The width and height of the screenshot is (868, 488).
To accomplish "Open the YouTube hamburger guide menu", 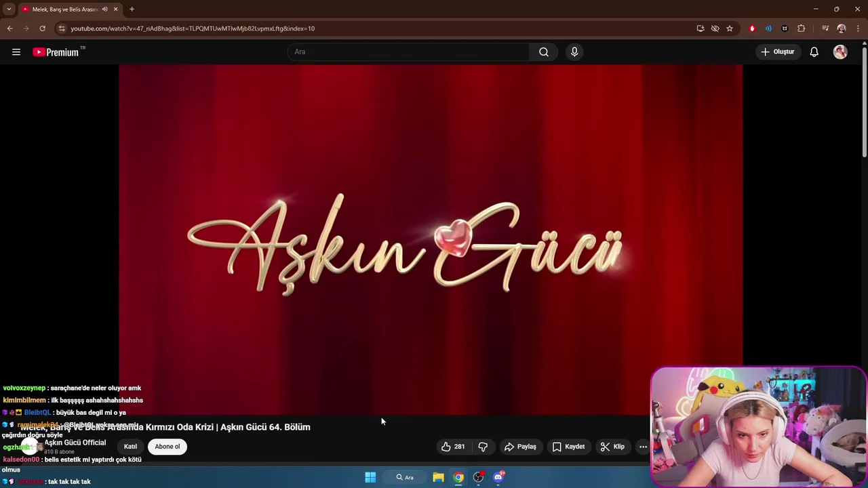I will (x=16, y=52).
